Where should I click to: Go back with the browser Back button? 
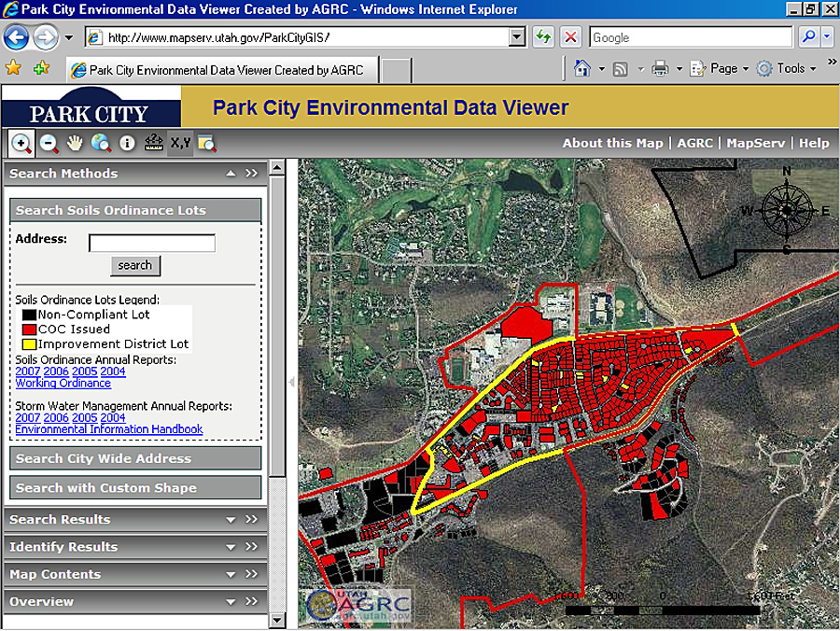pos(16,37)
